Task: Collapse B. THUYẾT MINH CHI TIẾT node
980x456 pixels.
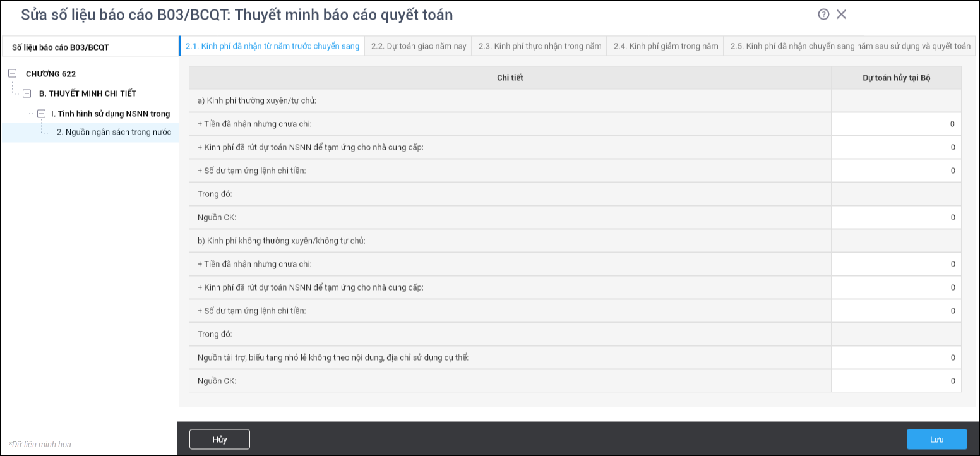Action: tap(27, 93)
